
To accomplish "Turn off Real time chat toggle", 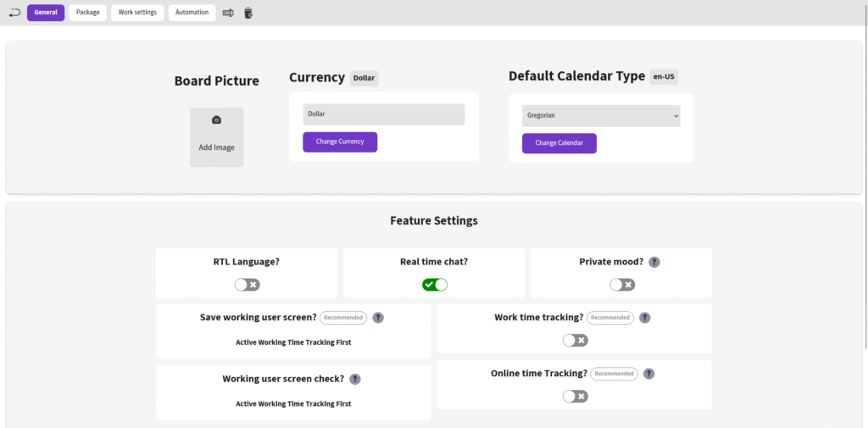I will (435, 285).
